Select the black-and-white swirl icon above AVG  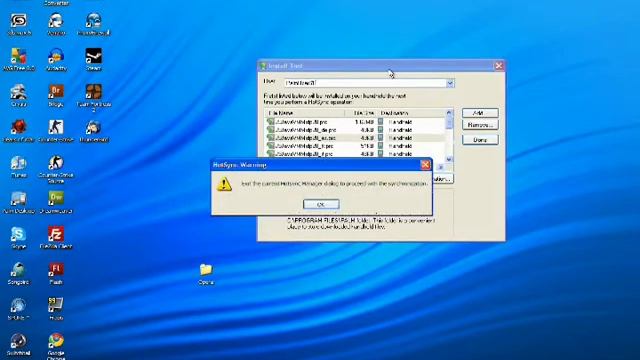(19, 24)
